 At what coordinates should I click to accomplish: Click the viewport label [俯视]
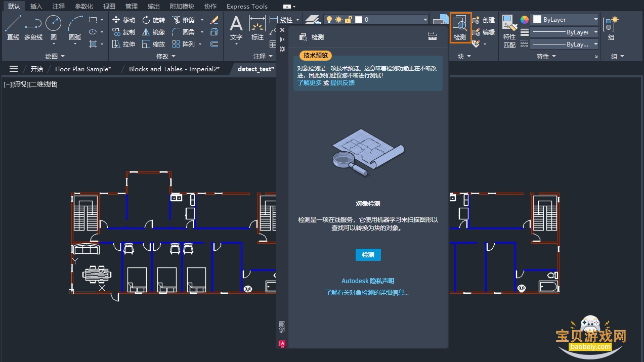[20, 84]
